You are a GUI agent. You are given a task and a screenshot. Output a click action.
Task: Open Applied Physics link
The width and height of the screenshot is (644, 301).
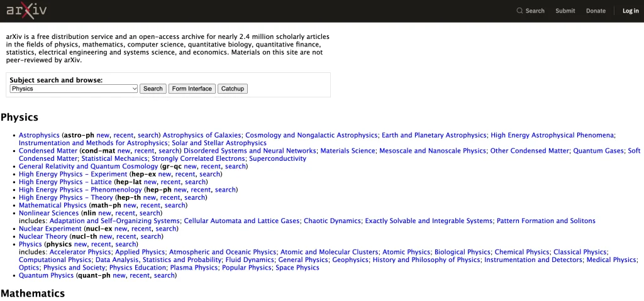pos(140,252)
